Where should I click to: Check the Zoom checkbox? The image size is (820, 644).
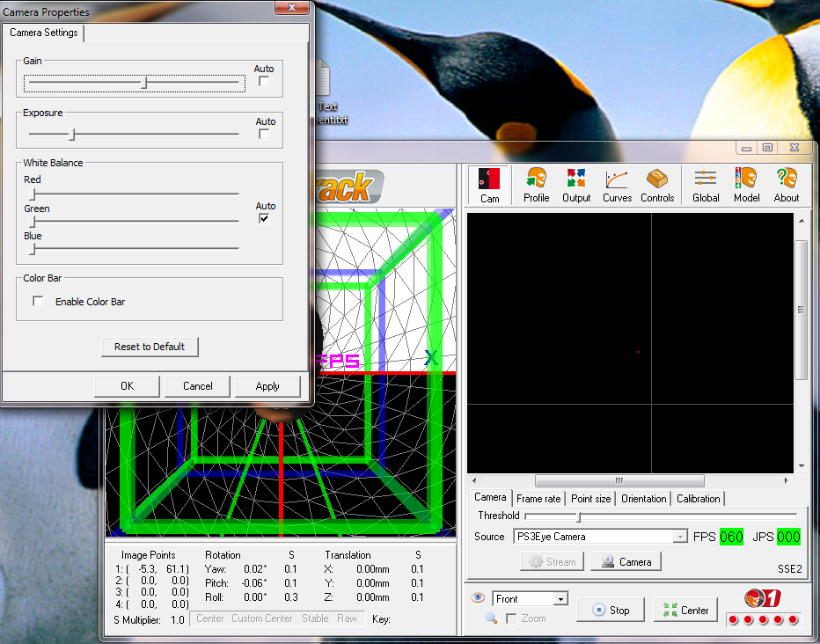[x=511, y=618]
